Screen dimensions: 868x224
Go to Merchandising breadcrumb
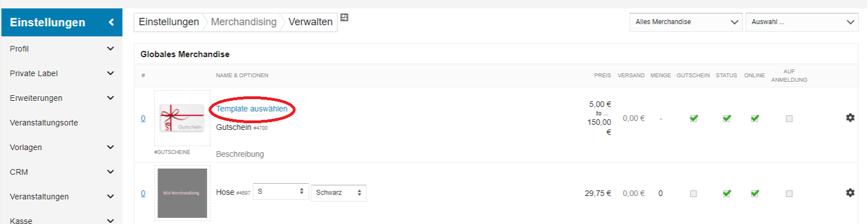243,22
